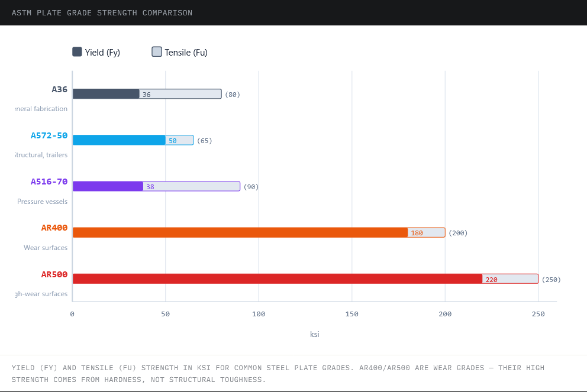Screen dimensions: 587x392
Task: Toggle the Yield (Fy) legend swatch
Action: click(x=77, y=51)
